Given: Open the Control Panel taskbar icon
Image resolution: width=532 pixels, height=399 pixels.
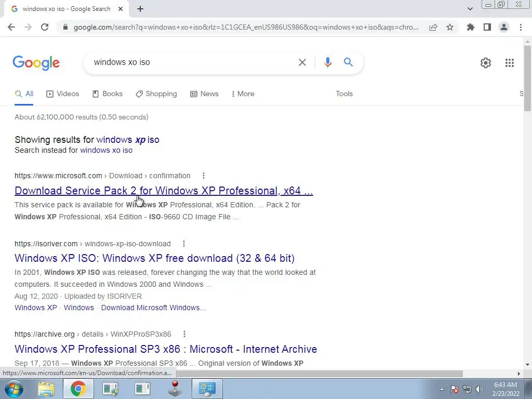Looking at the screenshot, I should pos(207,389).
